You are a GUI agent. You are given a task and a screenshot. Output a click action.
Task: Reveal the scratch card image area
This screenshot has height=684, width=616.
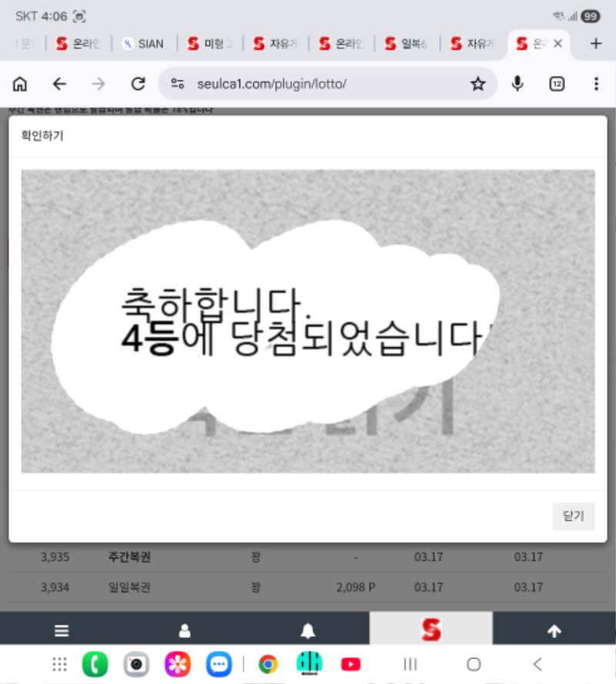tap(308, 320)
